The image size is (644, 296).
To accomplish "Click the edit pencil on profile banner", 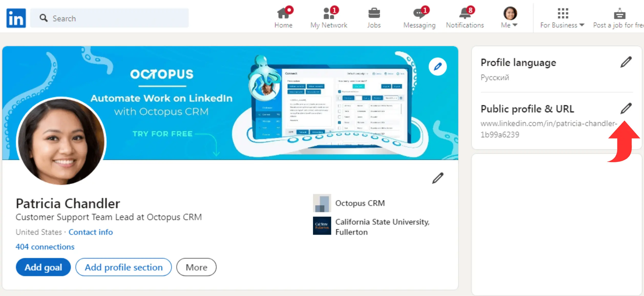I will (x=439, y=67).
